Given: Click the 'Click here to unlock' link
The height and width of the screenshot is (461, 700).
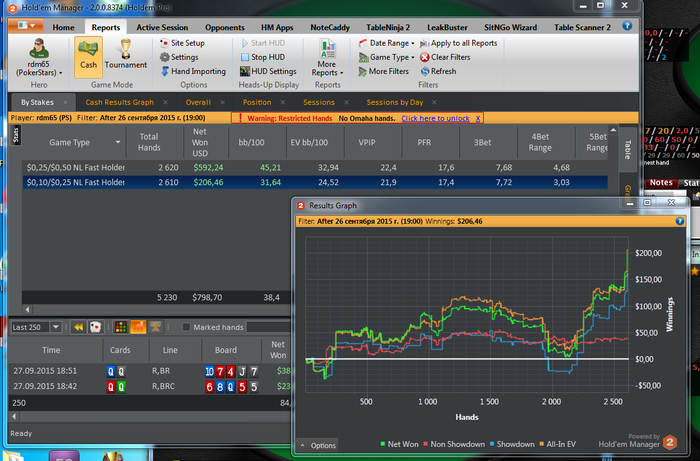Looking at the screenshot, I should (435, 118).
